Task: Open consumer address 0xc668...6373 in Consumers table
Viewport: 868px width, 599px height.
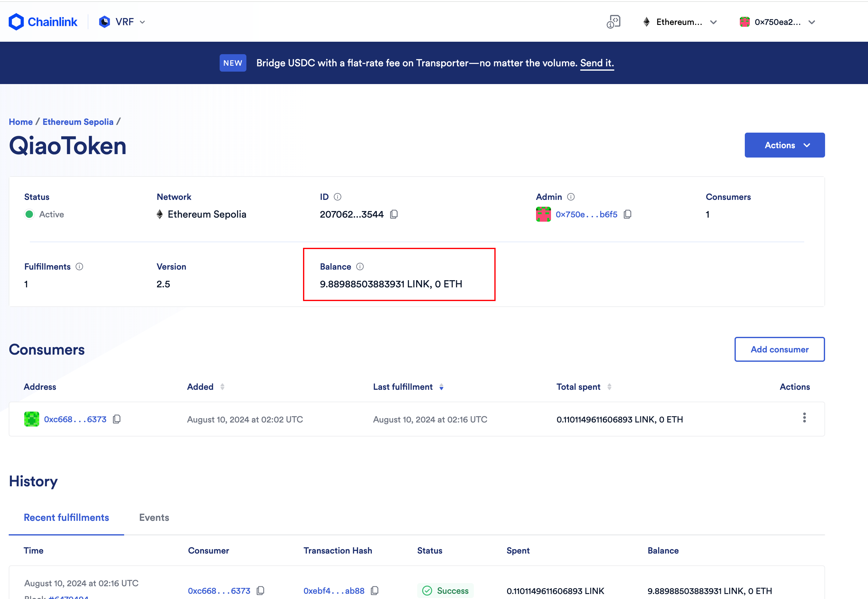Action: coord(75,419)
